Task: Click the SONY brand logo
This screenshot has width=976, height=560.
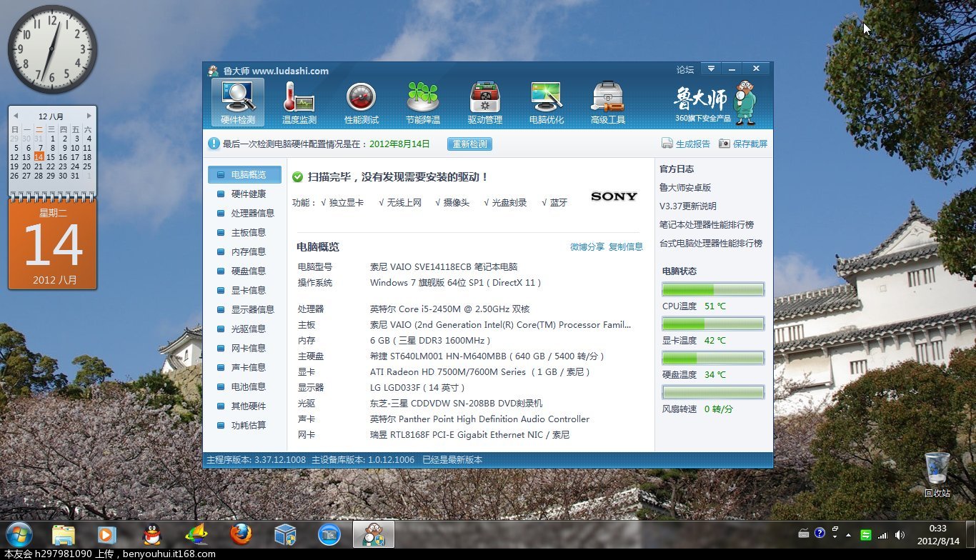Action: [x=614, y=196]
